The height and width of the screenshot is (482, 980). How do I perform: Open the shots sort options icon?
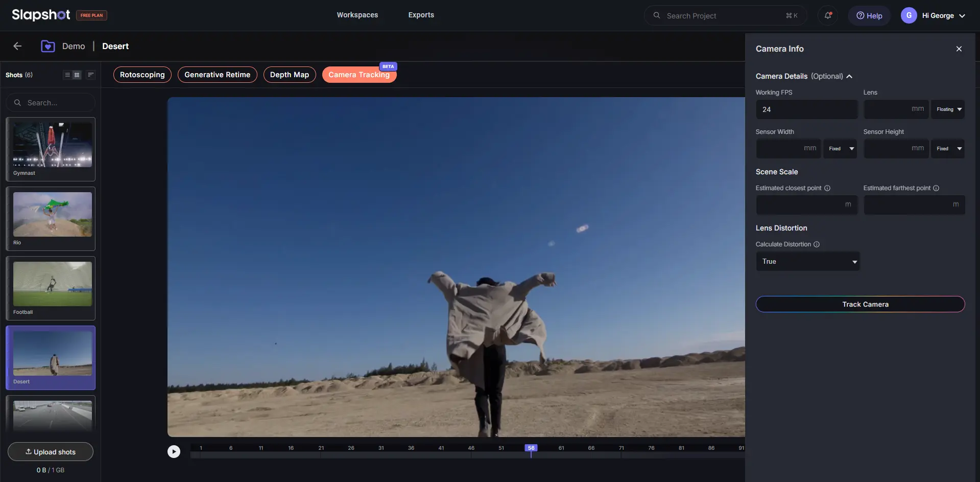click(91, 75)
